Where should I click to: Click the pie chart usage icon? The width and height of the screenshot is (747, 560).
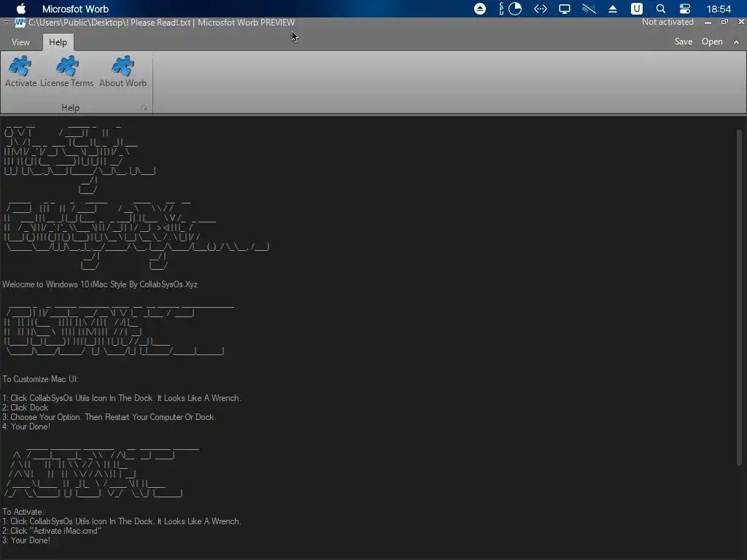(515, 9)
